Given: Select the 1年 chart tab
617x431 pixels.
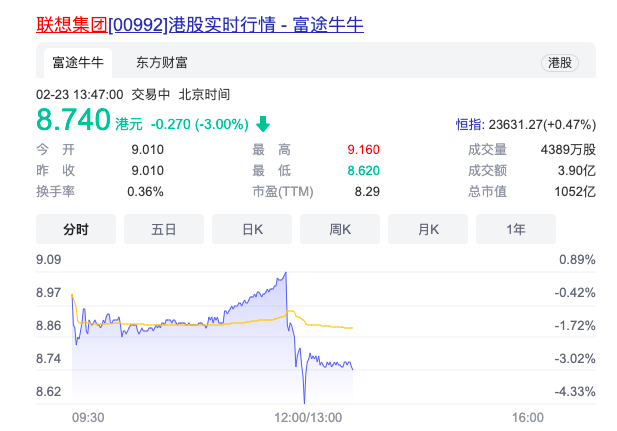Looking at the screenshot, I should tap(516, 229).
